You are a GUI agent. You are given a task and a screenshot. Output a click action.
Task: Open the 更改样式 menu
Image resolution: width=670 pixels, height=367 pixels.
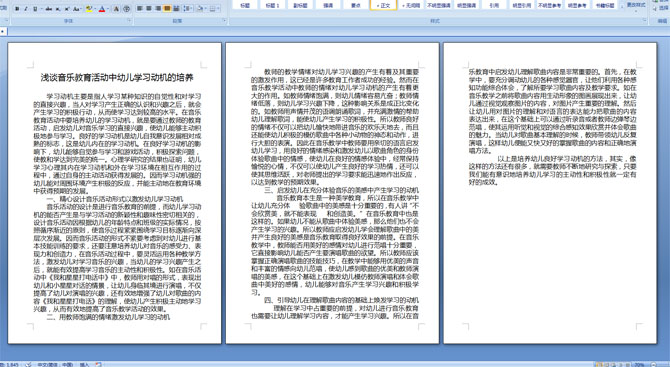(x=636, y=5)
